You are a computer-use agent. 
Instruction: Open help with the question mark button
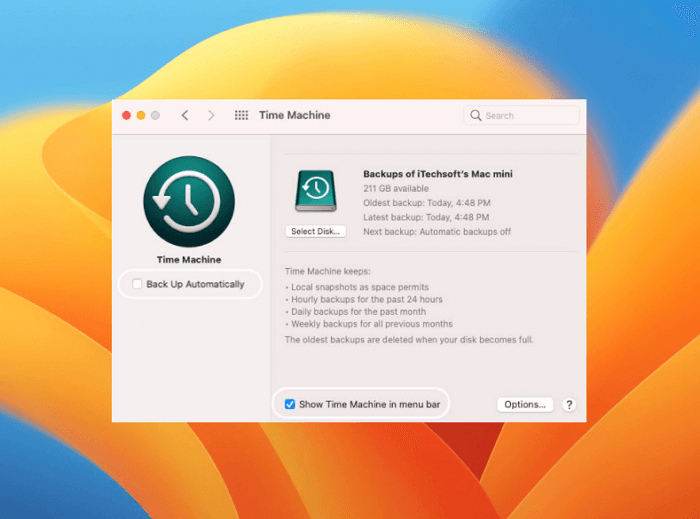click(569, 405)
